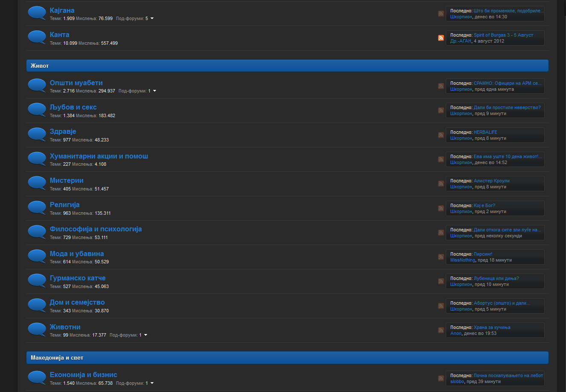Image resolution: width=566 pixels, height=392 pixels.
Task: Open the RSS feed for Философија и психологија
Action: 441,233
